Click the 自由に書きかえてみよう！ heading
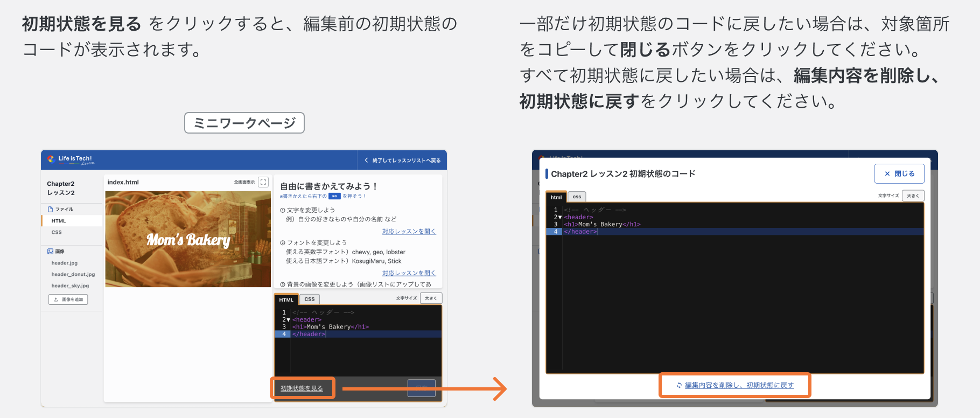 [x=328, y=186]
